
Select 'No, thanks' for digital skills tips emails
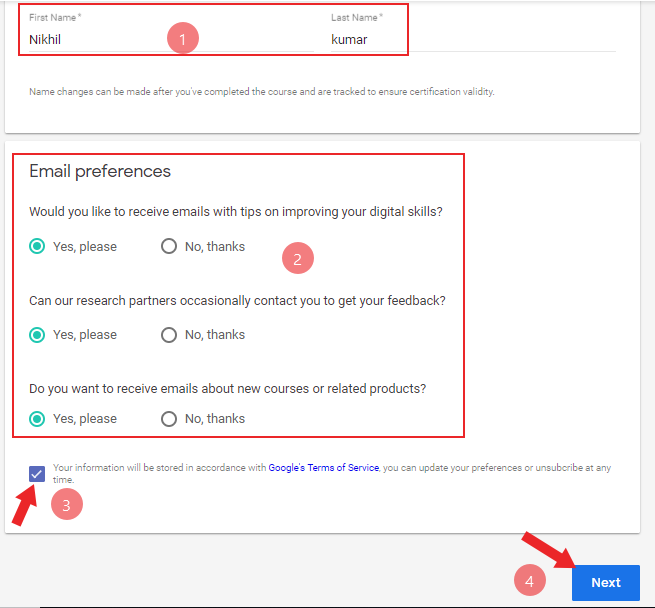click(169, 246)
